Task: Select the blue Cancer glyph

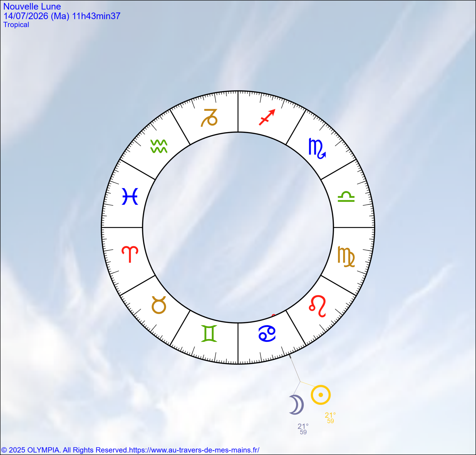Action: pyautogui.click(x=267, y=334)
